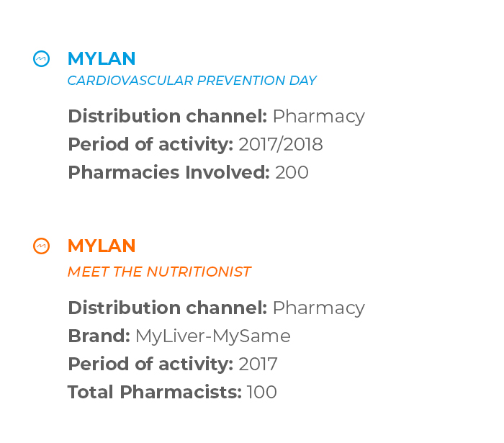Click the 2017/2018 period value
This screenshot has height=443, width=504.
(281, 144)
